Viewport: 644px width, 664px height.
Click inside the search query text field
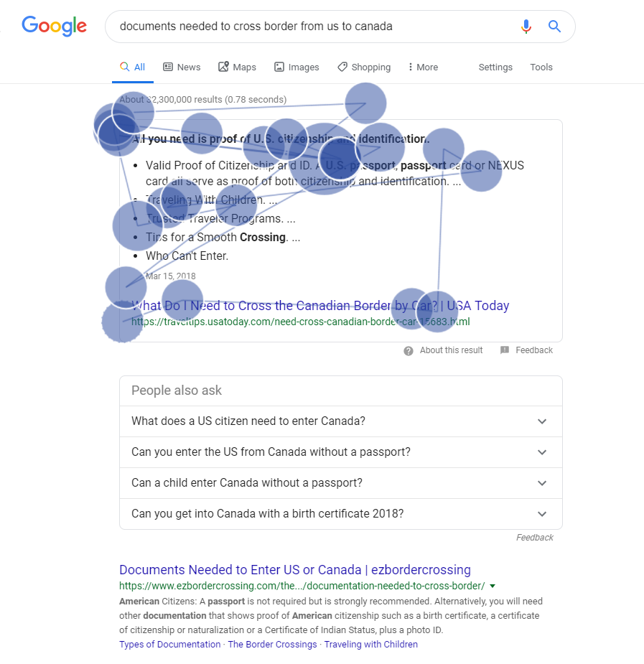[x=309, y=27]
